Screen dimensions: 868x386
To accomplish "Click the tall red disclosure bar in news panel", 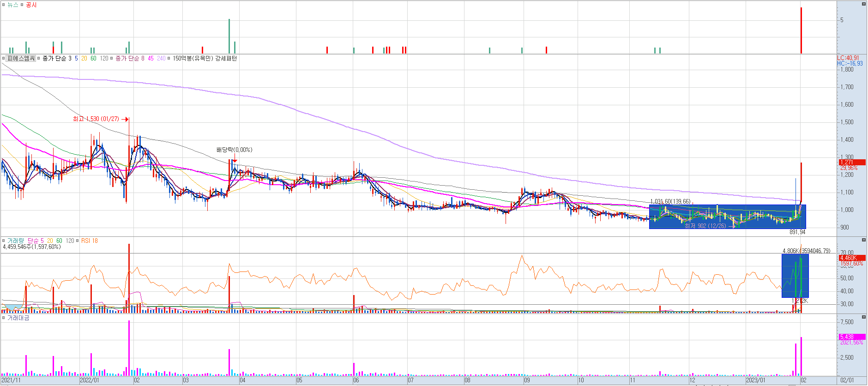I will (x=801, y=30).
